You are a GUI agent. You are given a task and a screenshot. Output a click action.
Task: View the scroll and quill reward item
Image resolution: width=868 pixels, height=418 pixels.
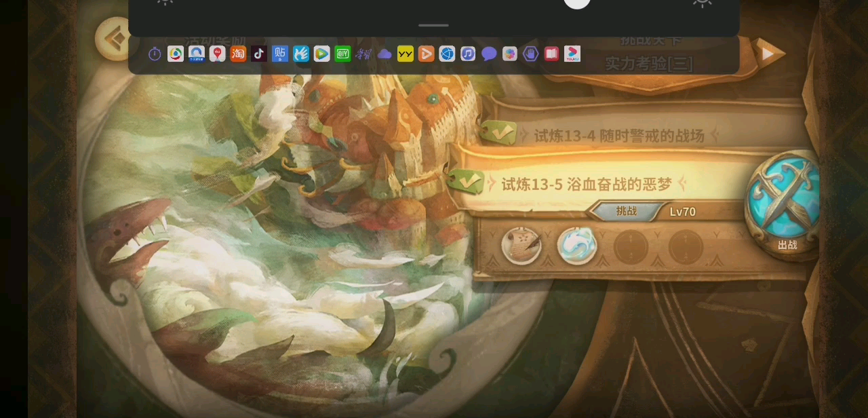[x=521, y=246]
